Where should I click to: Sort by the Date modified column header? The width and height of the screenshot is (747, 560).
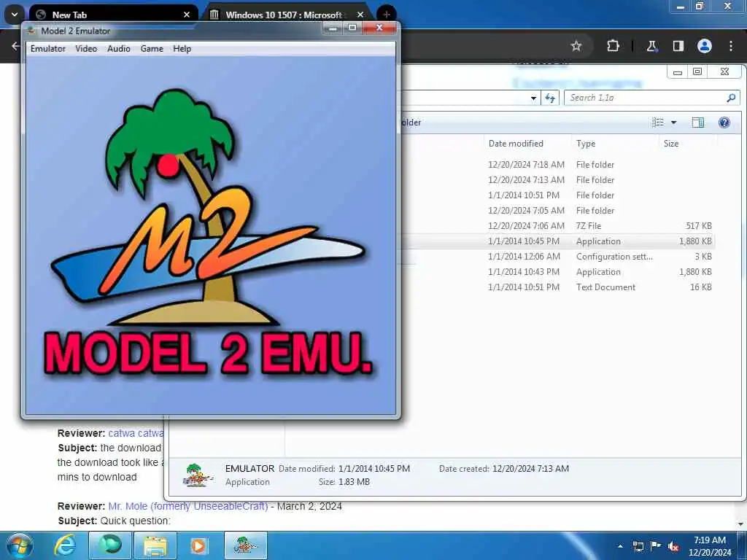pos(516,144)
